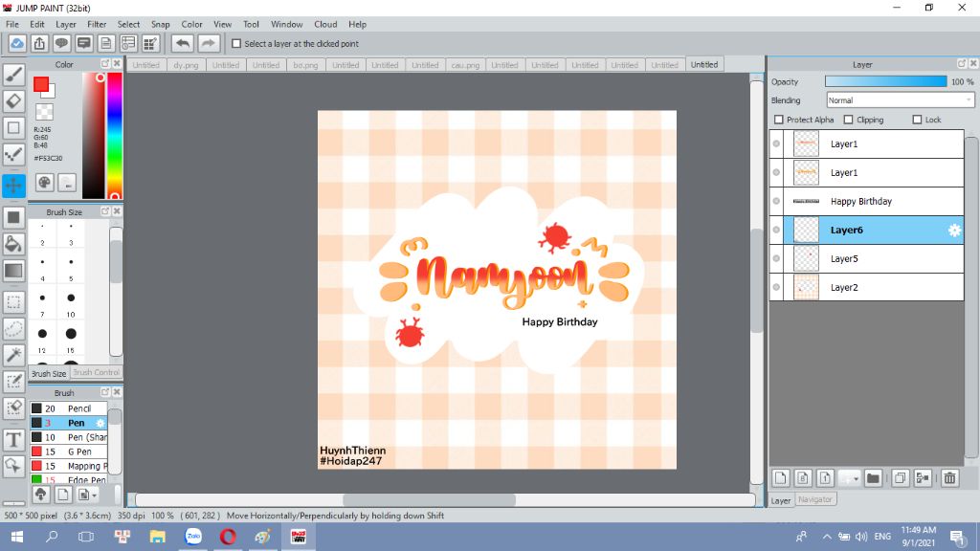Screen dimensions: 980x551
Task: Toggle visibility of Layer6
Action: 776,230
